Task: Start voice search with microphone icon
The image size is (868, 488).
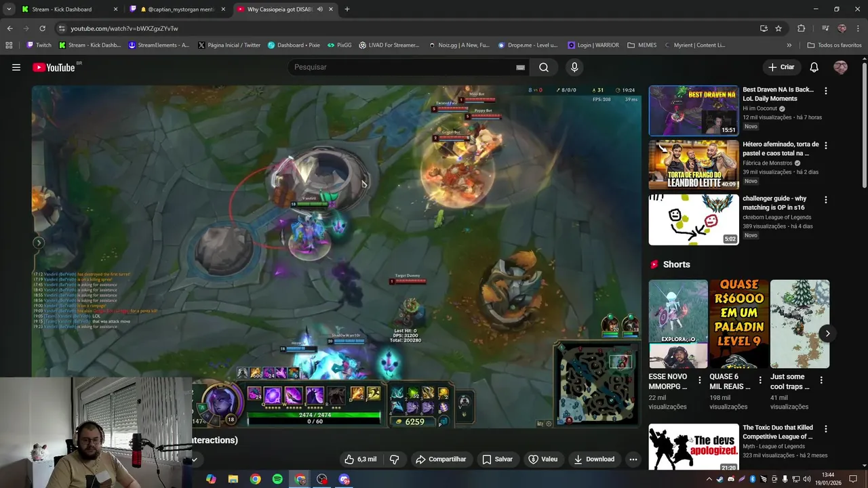Action: [x=574, y=67]
